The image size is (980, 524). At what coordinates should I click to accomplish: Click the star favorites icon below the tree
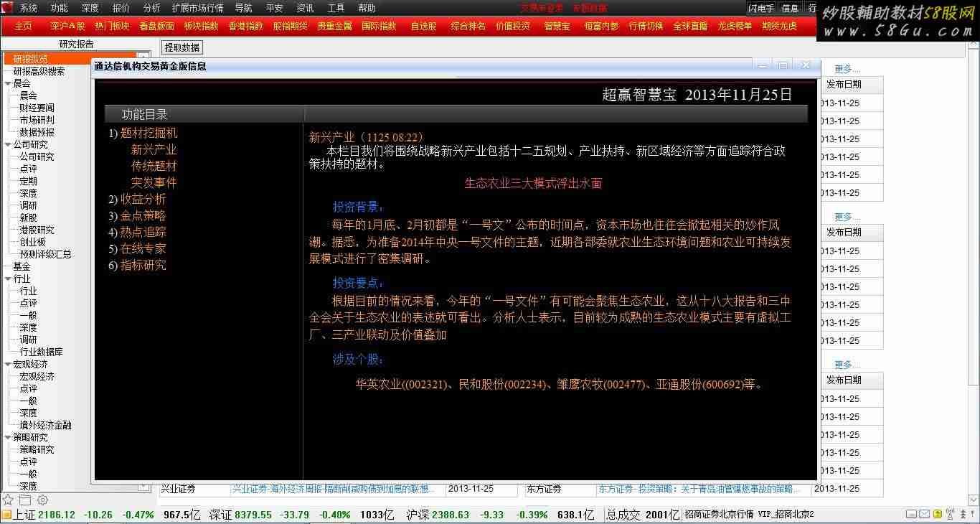pos(8,500)
